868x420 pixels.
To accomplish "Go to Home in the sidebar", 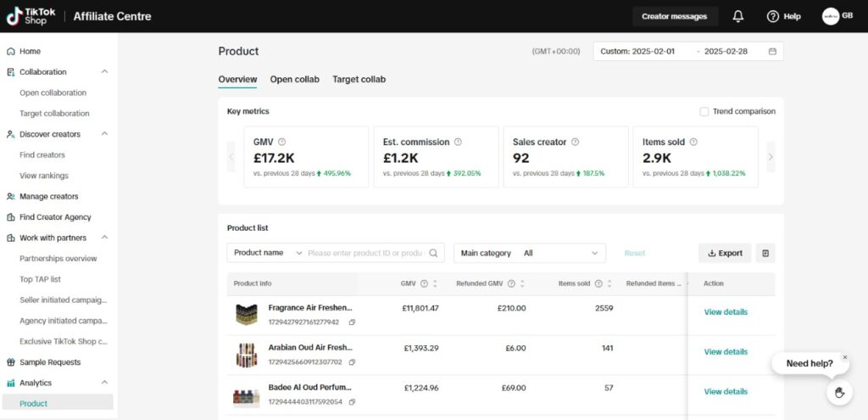I will click(x=30, y=52).
